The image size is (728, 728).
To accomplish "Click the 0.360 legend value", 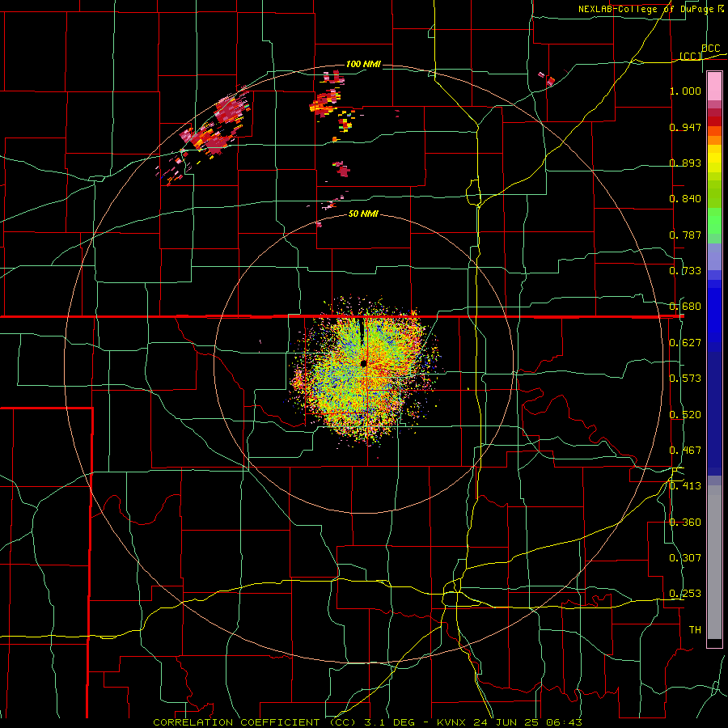I will pyautogui.click(x=685, y=523).
